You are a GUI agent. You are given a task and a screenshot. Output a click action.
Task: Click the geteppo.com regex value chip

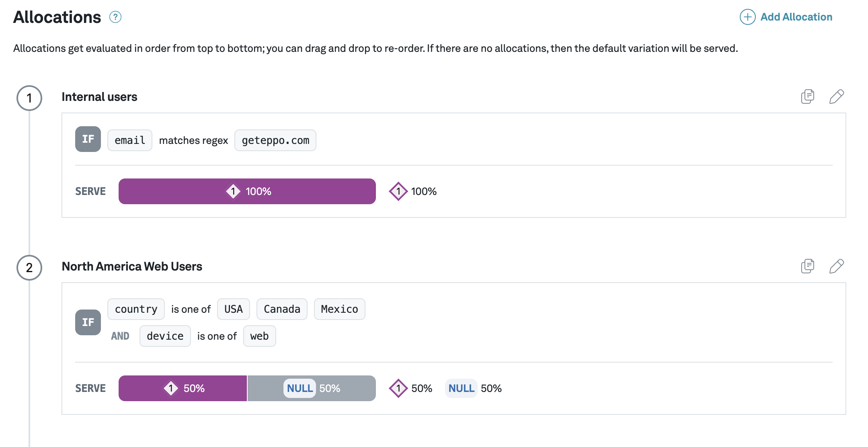(x=275, y=140)
